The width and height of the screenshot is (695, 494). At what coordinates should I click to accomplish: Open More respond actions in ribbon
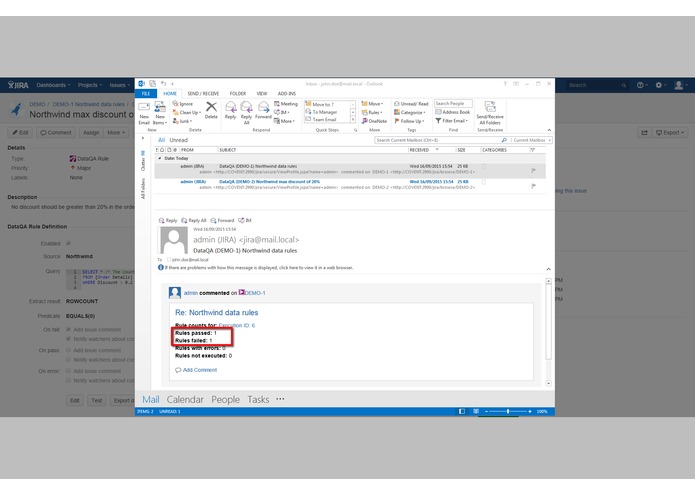[x=285, y=121]
